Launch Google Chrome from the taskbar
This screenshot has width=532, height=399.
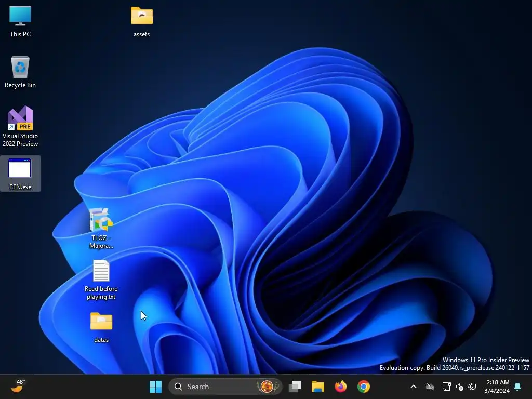pos(363,387)
